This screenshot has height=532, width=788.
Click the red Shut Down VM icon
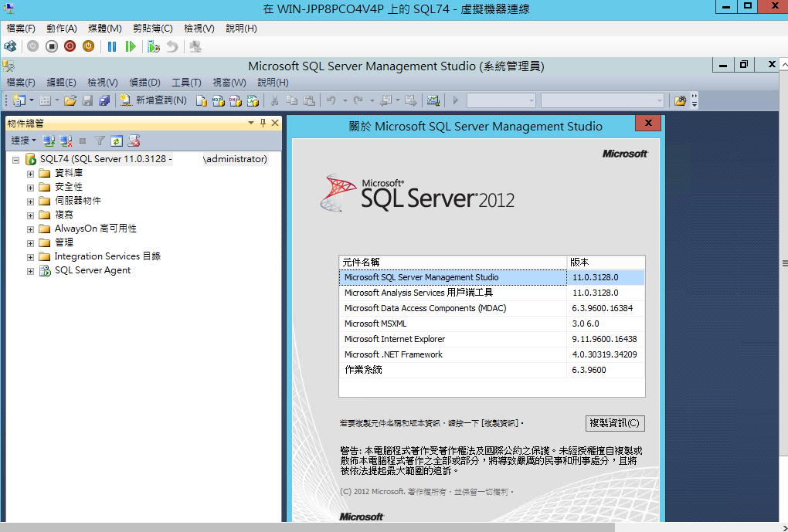click(70, 47)
